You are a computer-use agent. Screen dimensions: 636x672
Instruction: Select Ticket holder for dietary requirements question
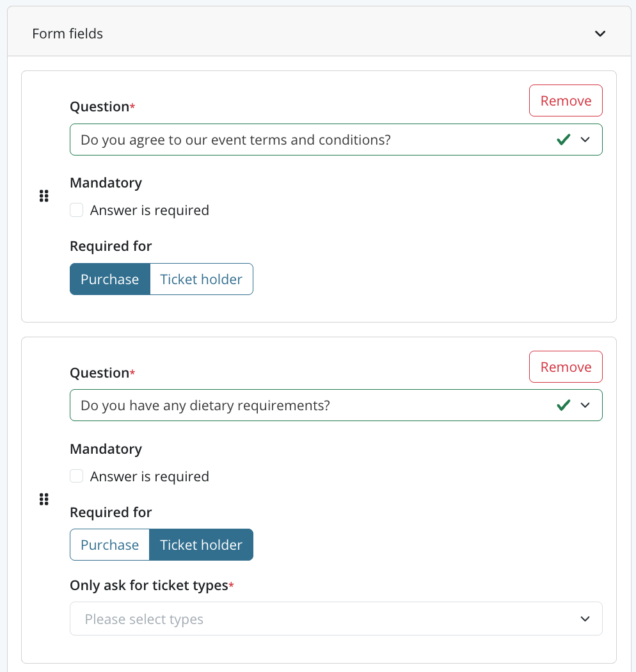point(201,545)
